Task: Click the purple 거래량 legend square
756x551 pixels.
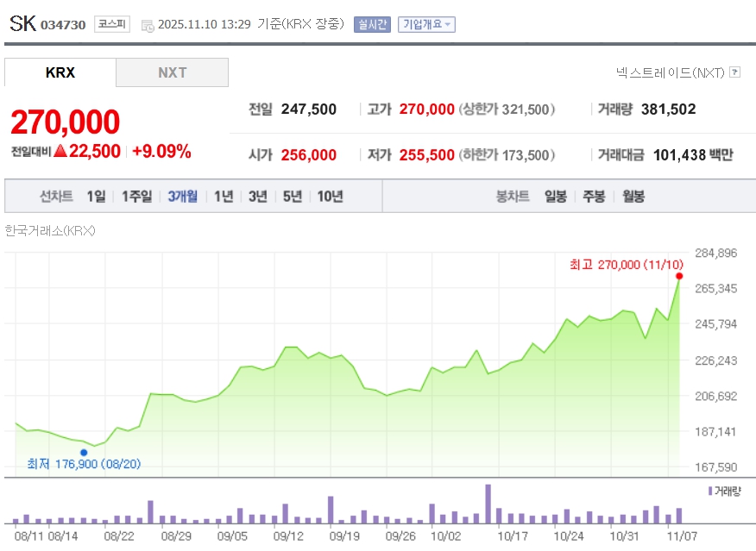Action: click(x=709, y=491)
